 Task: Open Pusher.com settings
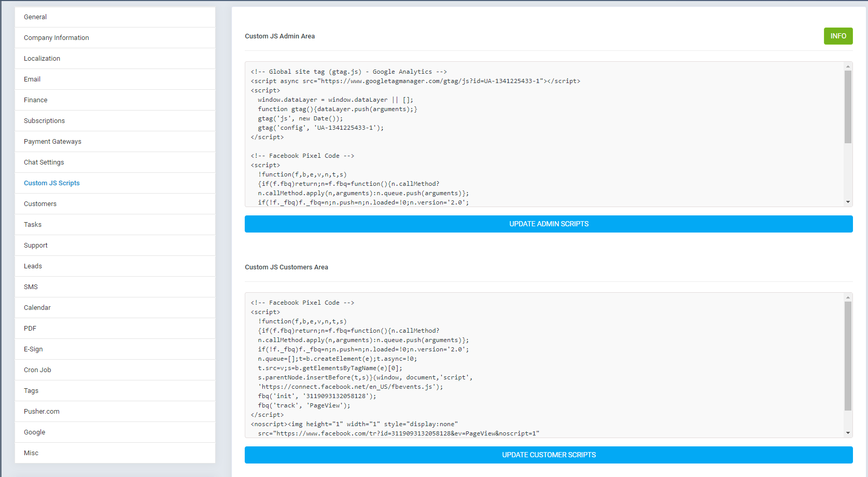(115, 412)
